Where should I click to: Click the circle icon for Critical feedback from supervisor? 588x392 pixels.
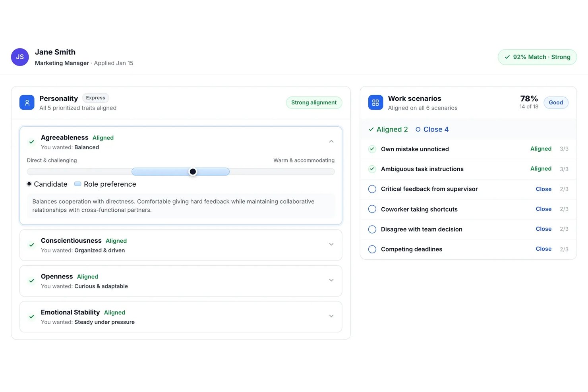372,189
